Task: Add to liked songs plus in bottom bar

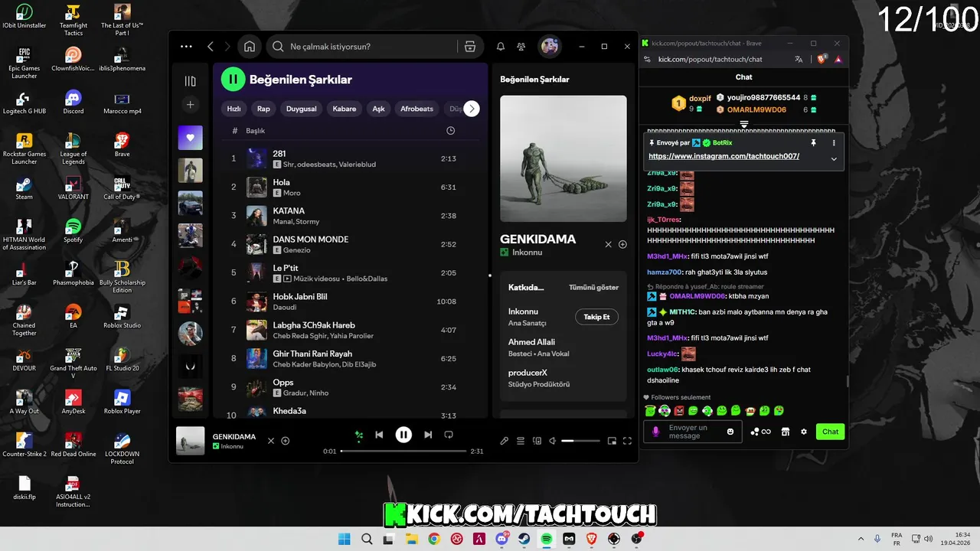Action: click(x=286, y=441)
